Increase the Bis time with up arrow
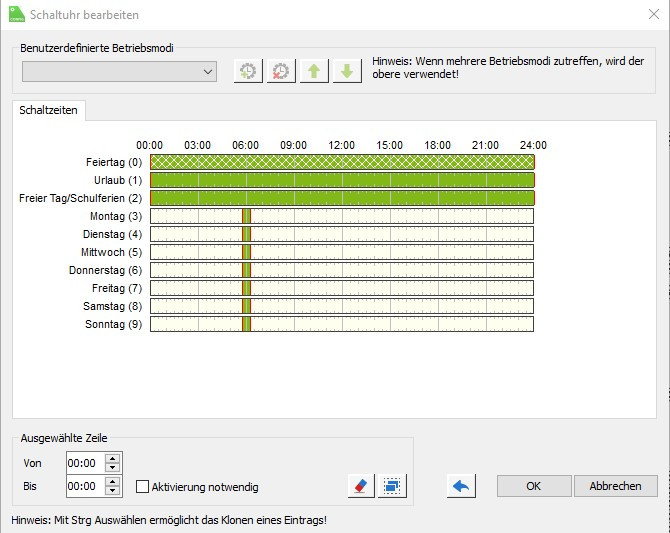This screenshot has height=533, width=670. [x=113, y=482]
